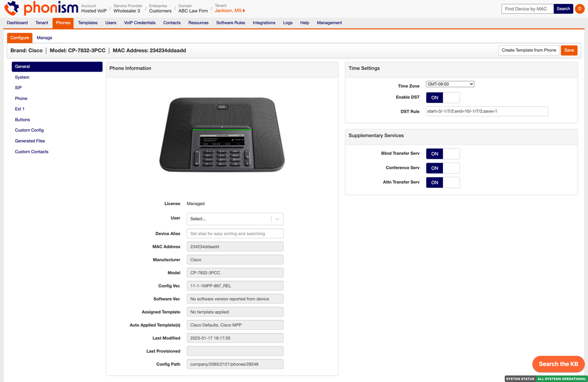Click the Last Modified date field
588x382 pixels.
pos(235,338)
